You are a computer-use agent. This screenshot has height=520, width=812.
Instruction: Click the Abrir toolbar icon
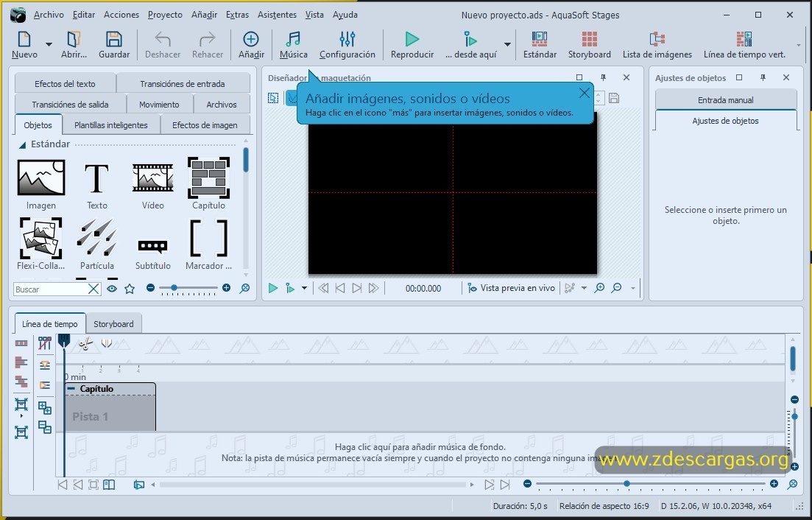coord(74,45)
